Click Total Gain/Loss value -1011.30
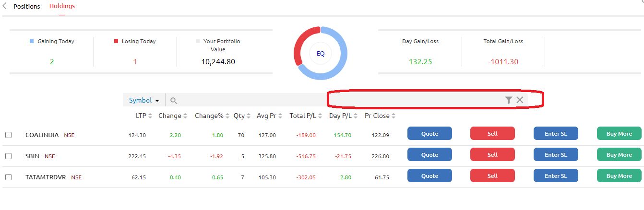Screen dimensions: 644x210 click(503, 61)
